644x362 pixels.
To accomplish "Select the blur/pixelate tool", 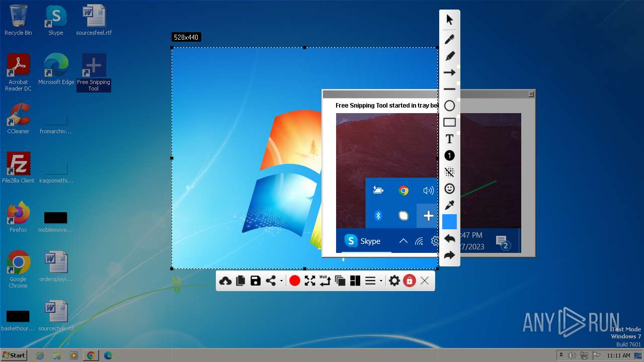I will 449,172.
